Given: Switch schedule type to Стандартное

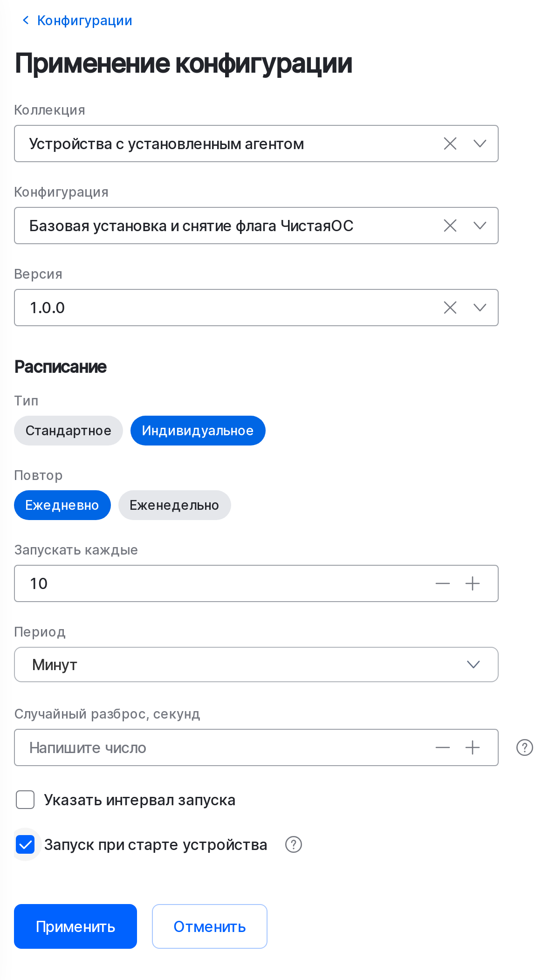Looking at the screenshot, I should click(x=68, y=430).
